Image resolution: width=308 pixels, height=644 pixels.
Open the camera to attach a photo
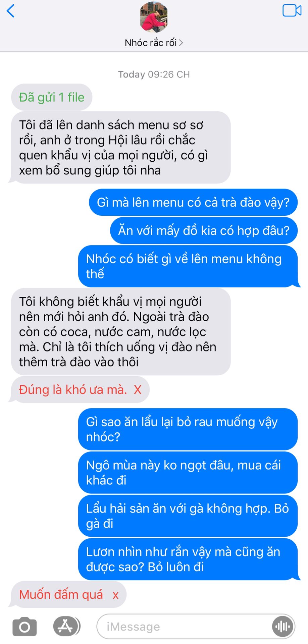click(24, 626)
